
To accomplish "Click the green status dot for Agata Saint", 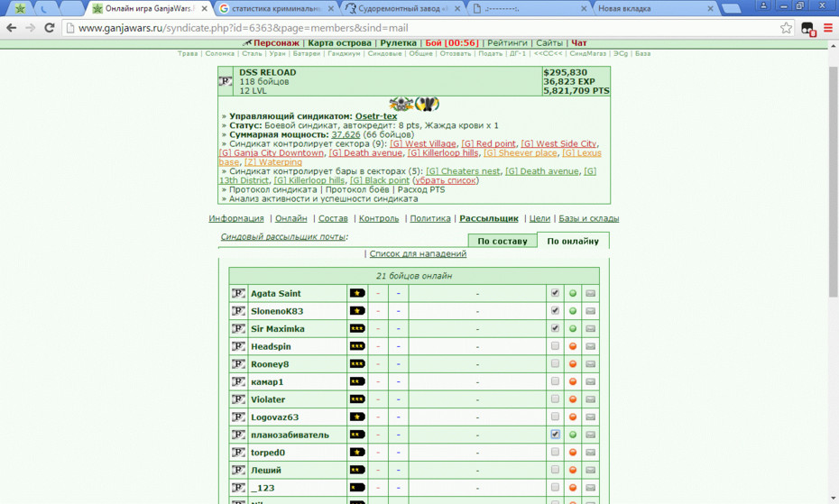I will click(573, 293).
